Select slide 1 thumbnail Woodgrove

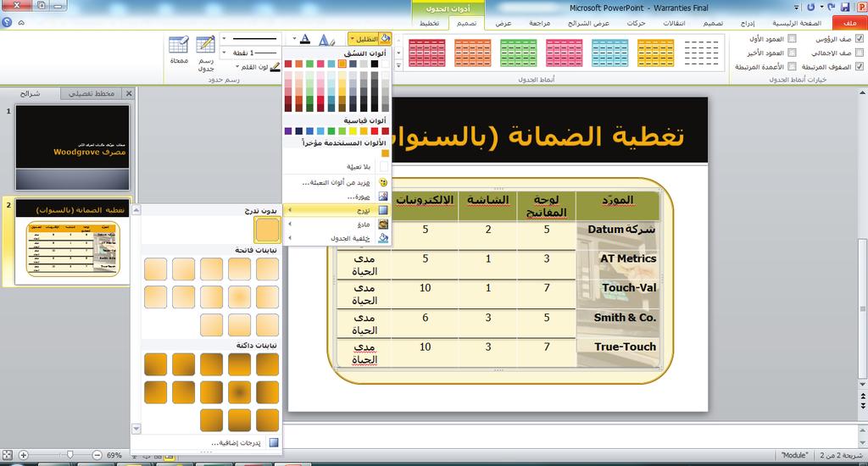[73, 147]
